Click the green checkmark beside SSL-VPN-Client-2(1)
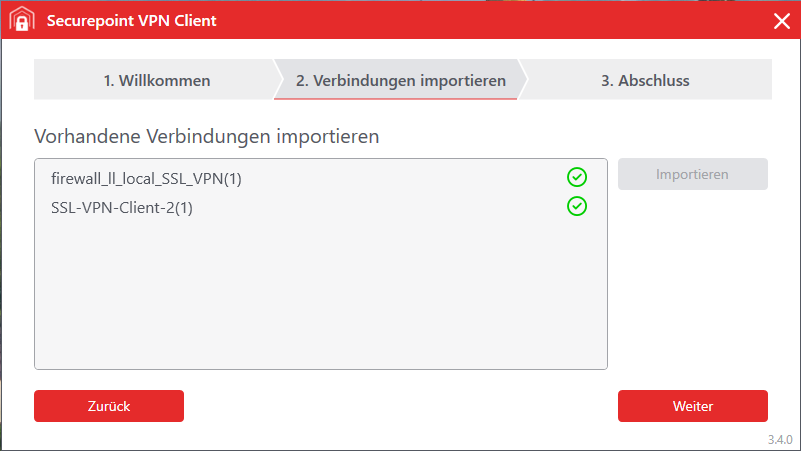The width and height of the screenshot is (801, 451). point(577,207)
